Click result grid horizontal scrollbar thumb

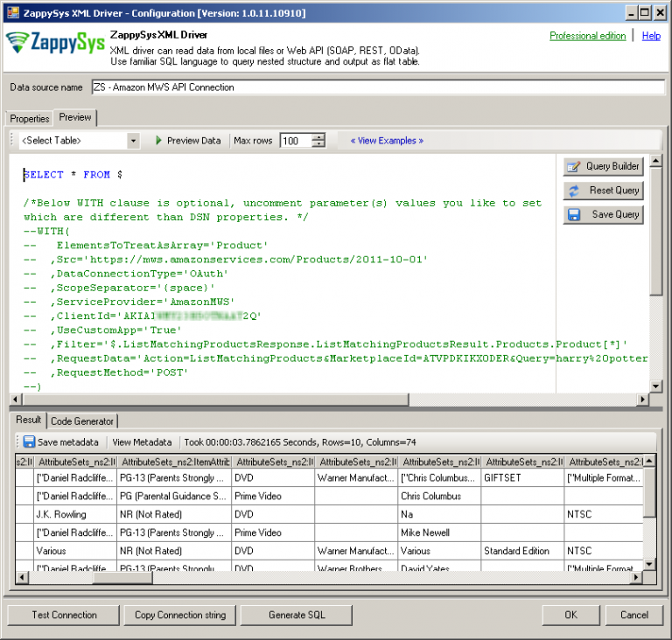tap(122, 577)
